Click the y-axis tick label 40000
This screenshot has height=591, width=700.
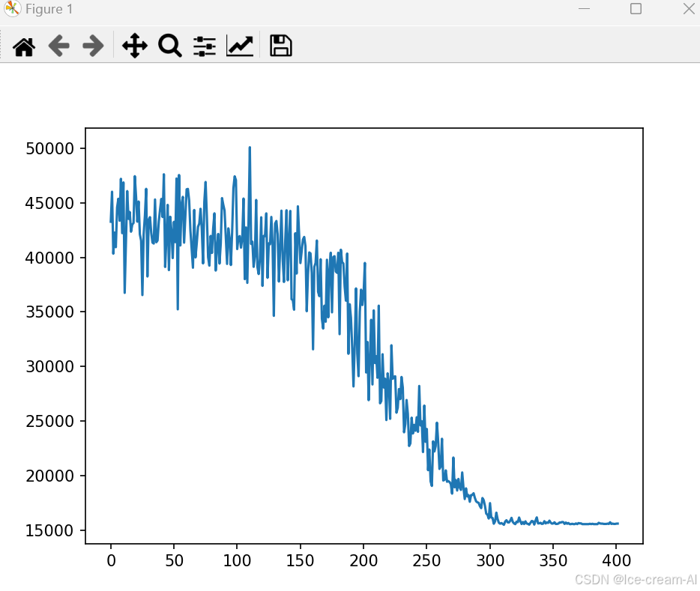coord(49,258)
